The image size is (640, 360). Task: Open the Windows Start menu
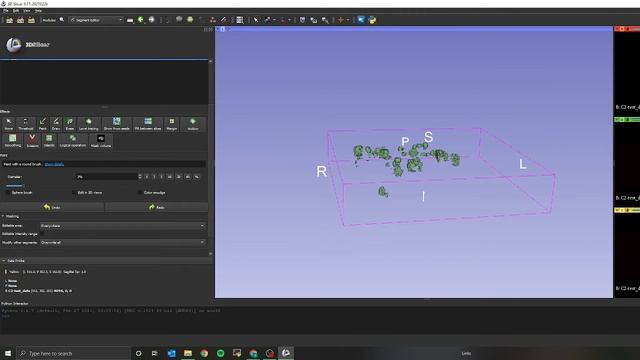8,353
